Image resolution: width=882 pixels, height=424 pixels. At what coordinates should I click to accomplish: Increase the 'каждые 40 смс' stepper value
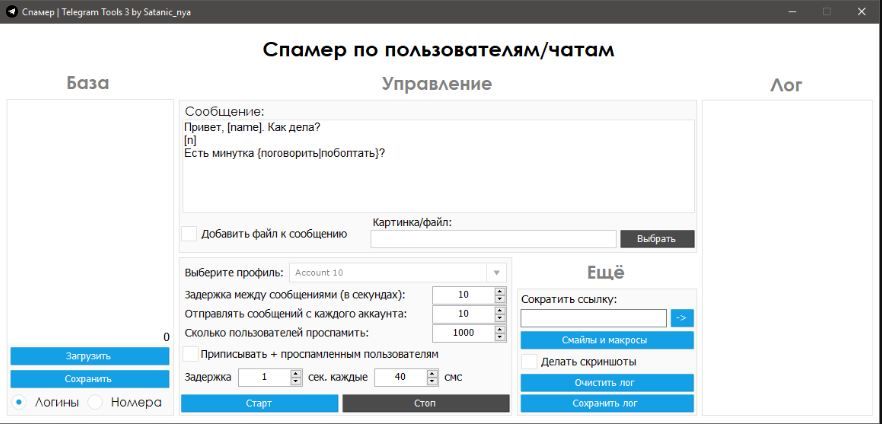[x=433, y=373]
